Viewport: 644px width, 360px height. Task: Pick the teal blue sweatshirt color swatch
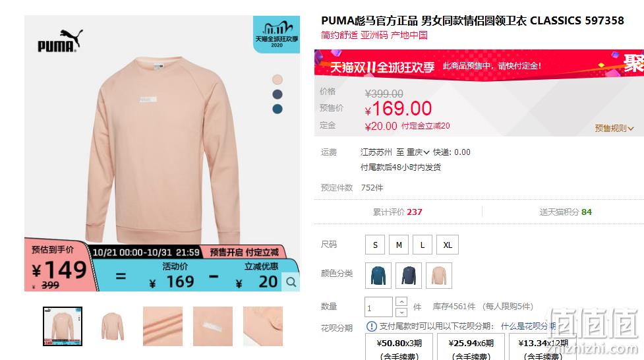[378, 276]
